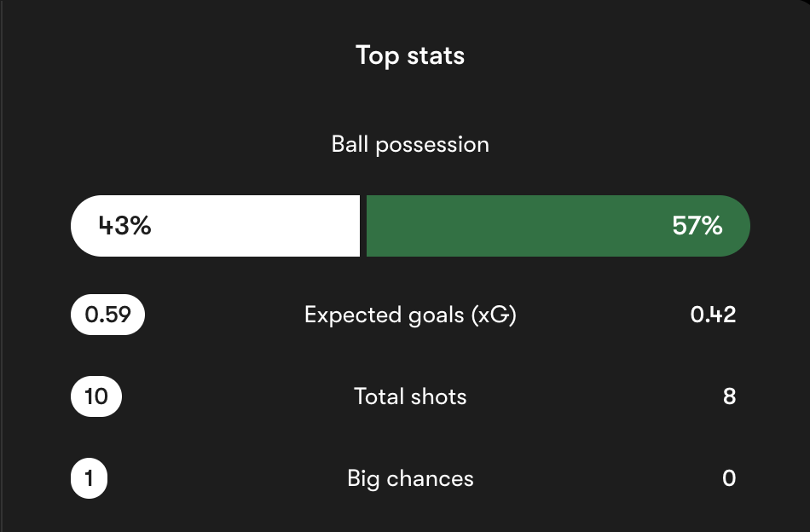Screen dimensions: 810x532
Task: Click the 10 total shots badge
Action: (x=96, y=396)
